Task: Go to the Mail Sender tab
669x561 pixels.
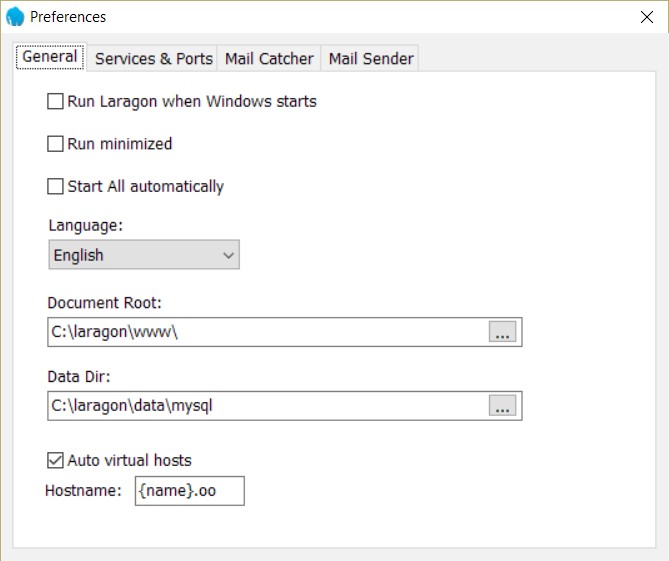Action: [x=371, y=59]
